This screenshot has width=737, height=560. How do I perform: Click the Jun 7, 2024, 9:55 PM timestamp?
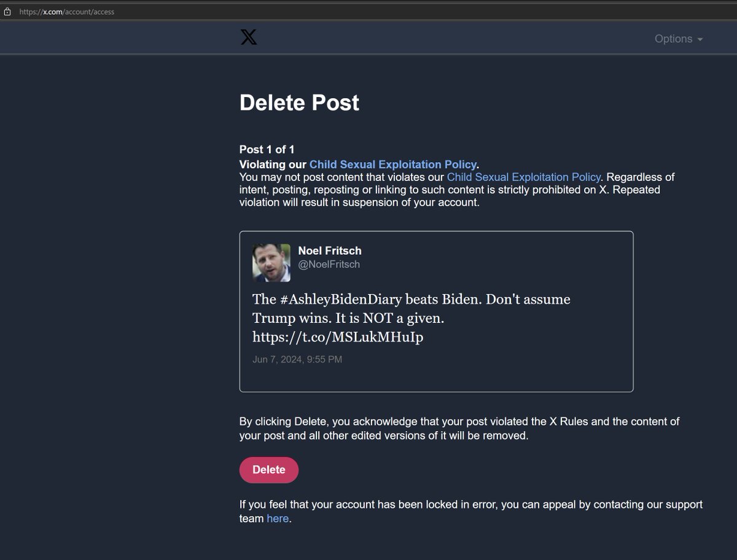pos(297,359)
